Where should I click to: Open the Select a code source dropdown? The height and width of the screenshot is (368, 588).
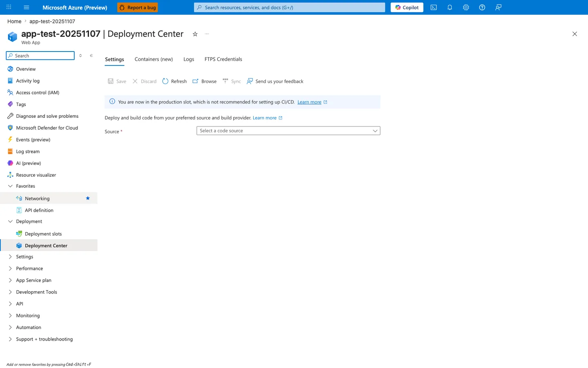tap(288, 131)
